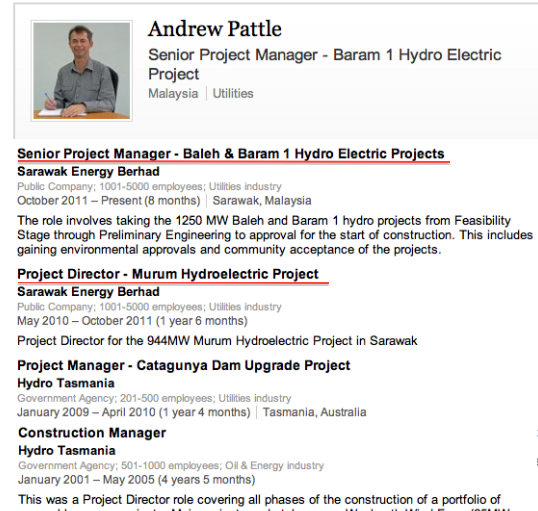Open the Construction Manager job title
The image size is (538, 511).
pos(92,433)
